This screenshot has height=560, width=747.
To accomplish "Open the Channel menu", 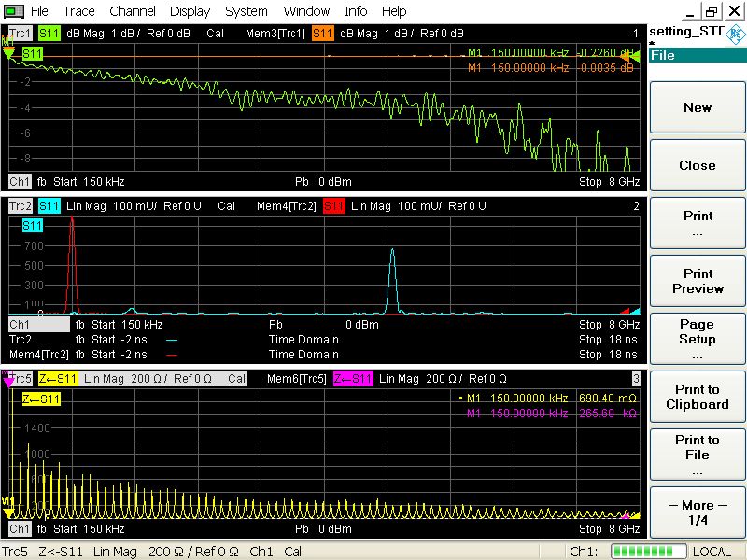I will [x=133, y=11].
